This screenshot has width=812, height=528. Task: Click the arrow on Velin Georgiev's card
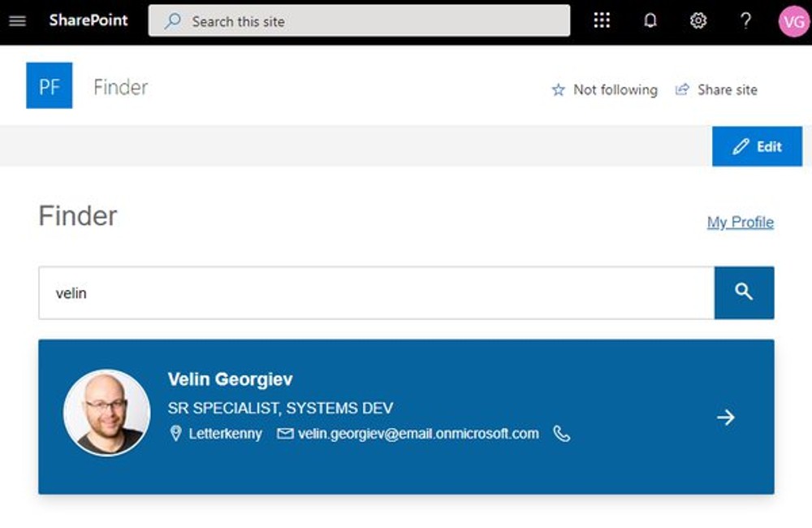726,418
